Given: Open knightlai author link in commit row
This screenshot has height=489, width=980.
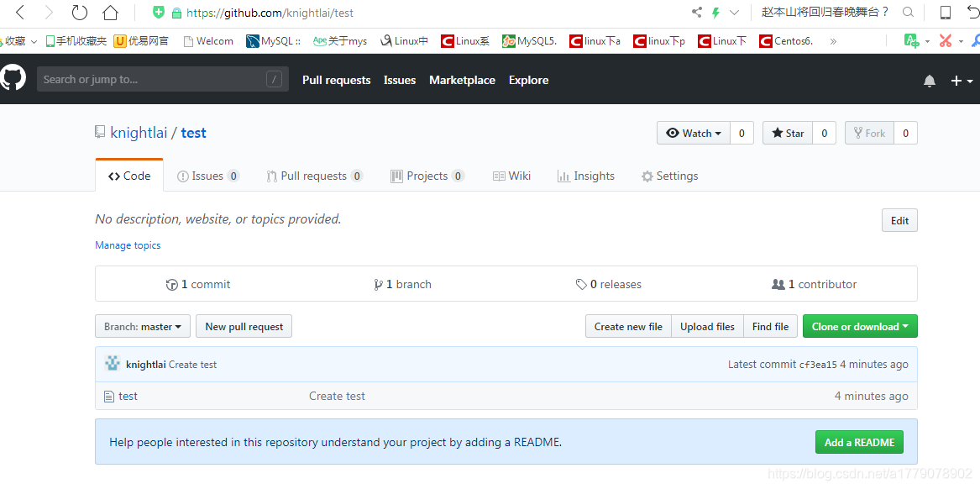Looking at the screenshot, I should click(145, 365).
